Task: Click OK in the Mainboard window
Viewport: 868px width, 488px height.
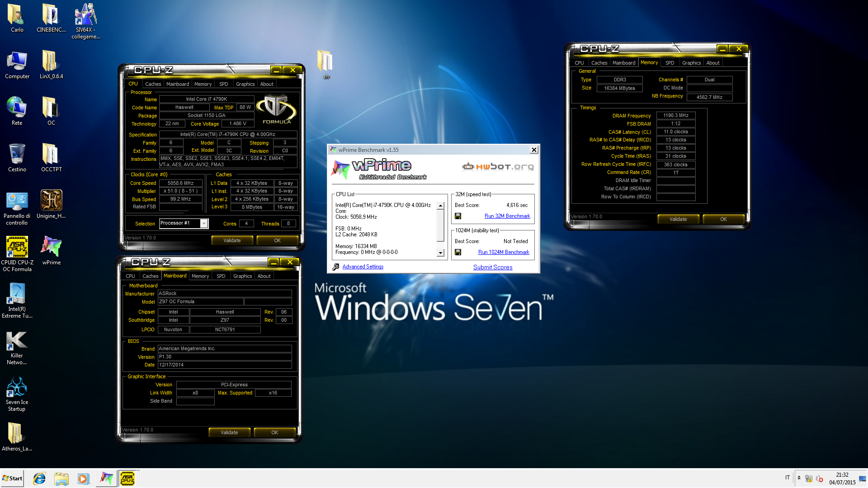Action: [274, 432]
